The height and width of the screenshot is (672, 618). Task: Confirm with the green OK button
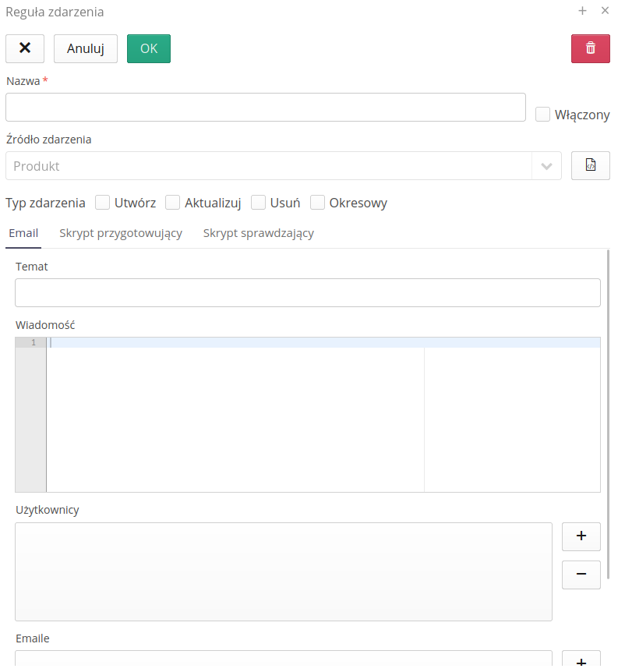click(x=148, y=48)
